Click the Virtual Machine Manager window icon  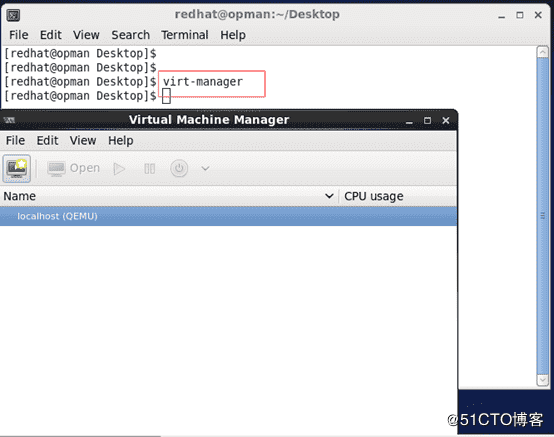pos(10,120)
